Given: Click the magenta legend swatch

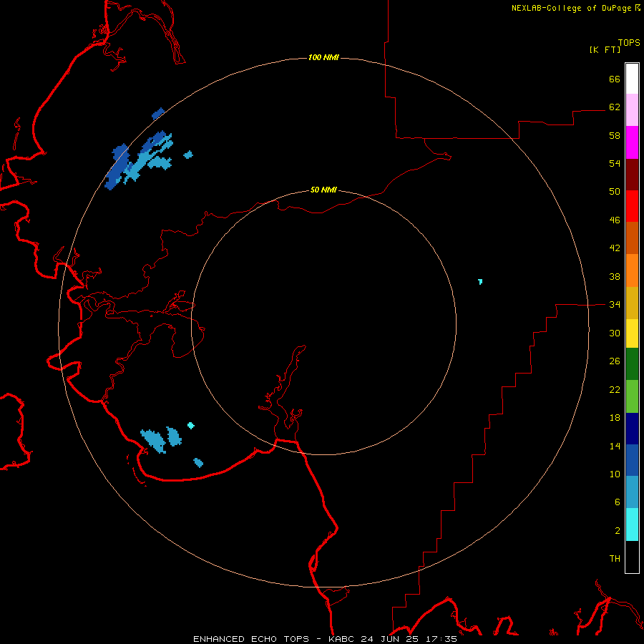Looking at the screenshot, I should click(x=632, y=142).
